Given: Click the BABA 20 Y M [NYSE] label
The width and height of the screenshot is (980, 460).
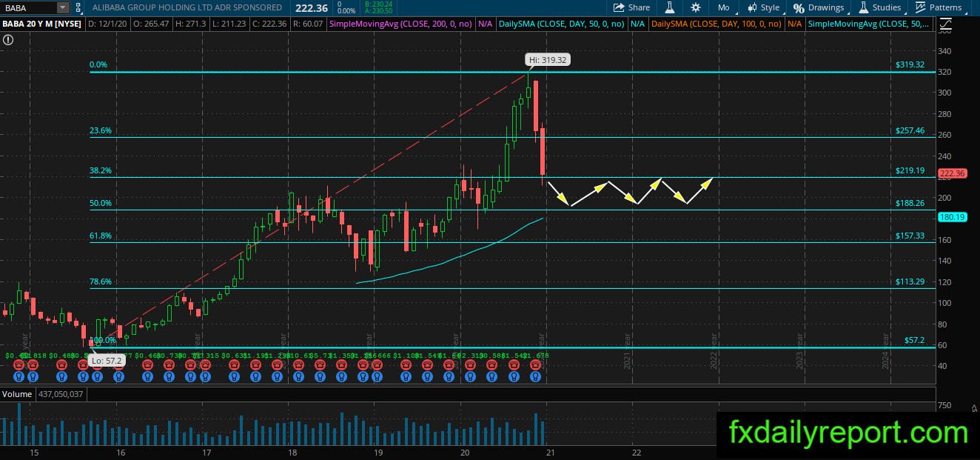Looking at the screenshot, I should (x=41, y=24).
